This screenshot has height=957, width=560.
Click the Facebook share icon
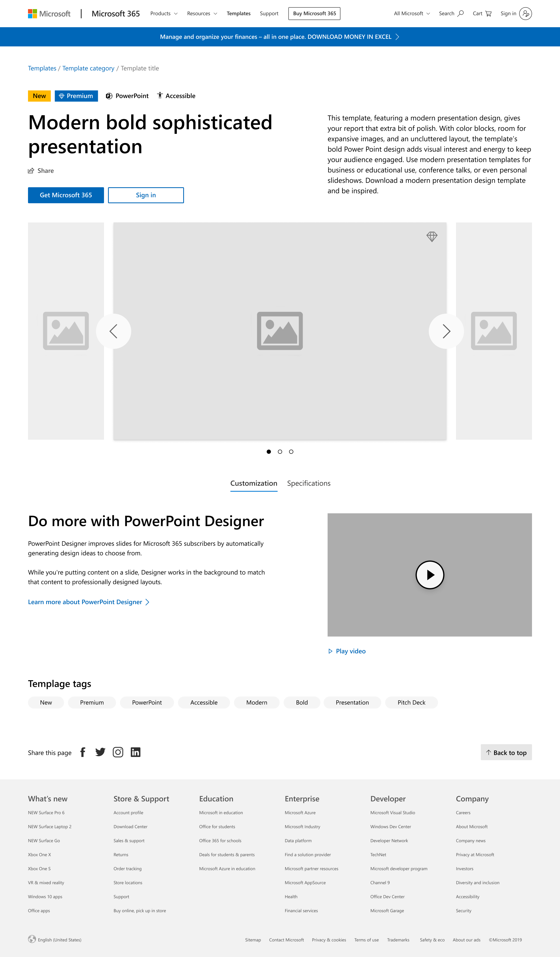click(x=83, y=752)
